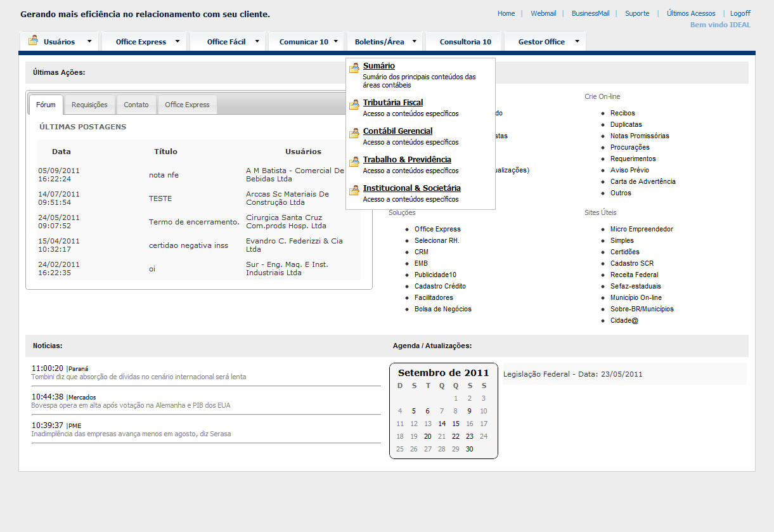Select Tributária Fiscal from the menu
This screenshot has height=532, width=774.
[x=393, y=103]
